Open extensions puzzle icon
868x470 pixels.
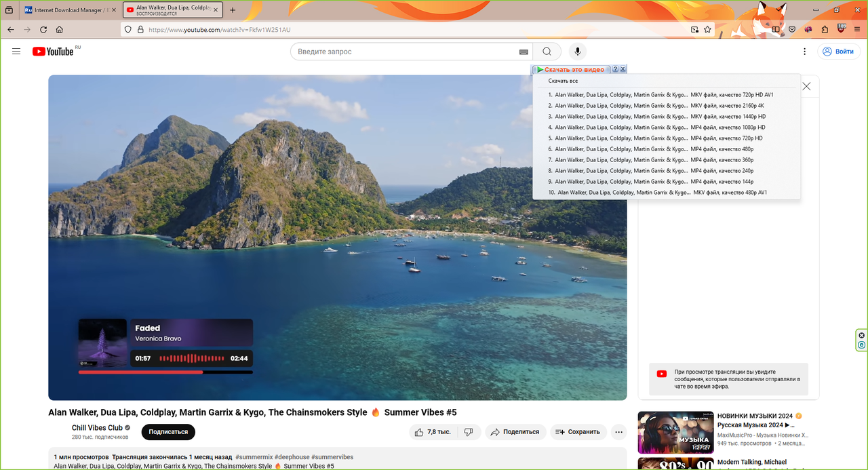(825, 30)
